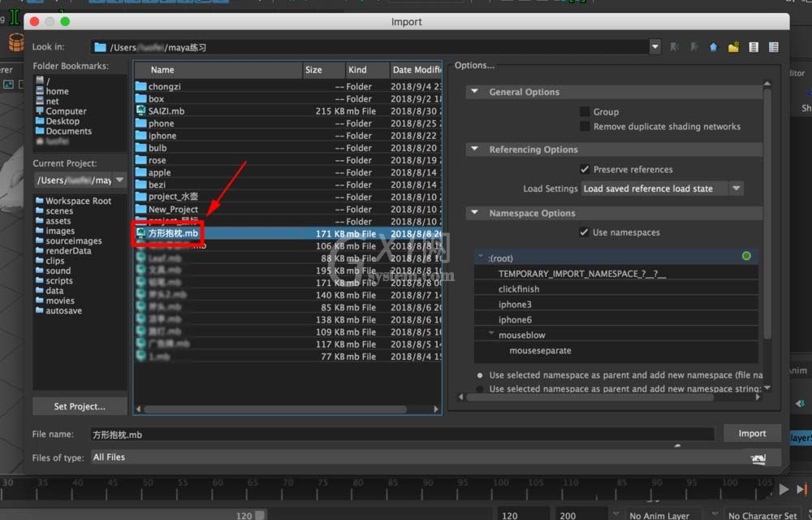The width and height of the screenshot is (812, 520).
Task: Open the Look in path dropdown
Action: (654, 47)
